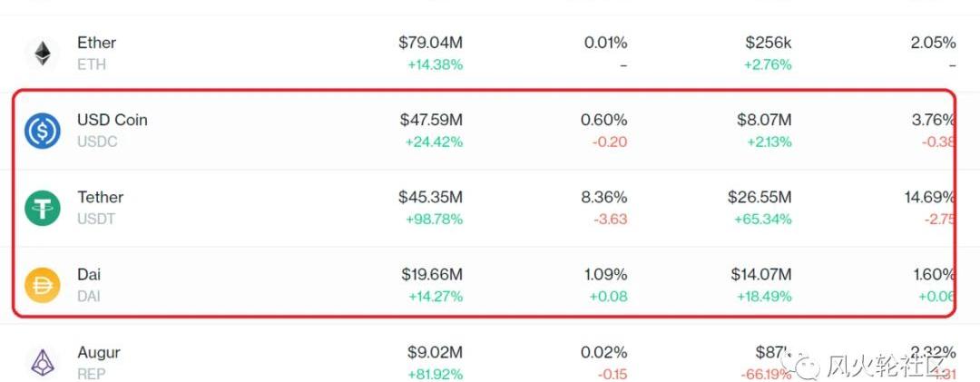Click Tether's 8.36% rate
This screenshot has height=382, width=980.
[603, 197]
